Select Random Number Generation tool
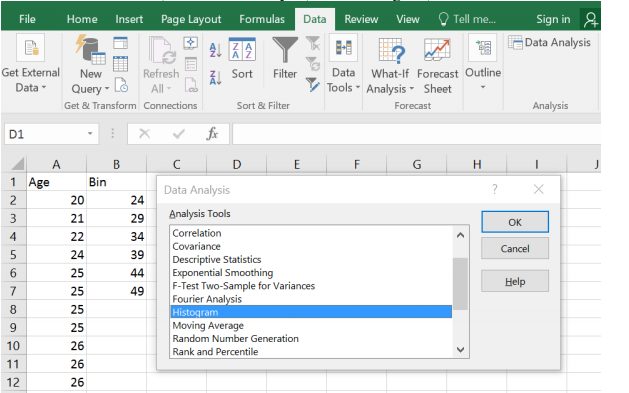 pyautogui.click(x=311, y=338)
